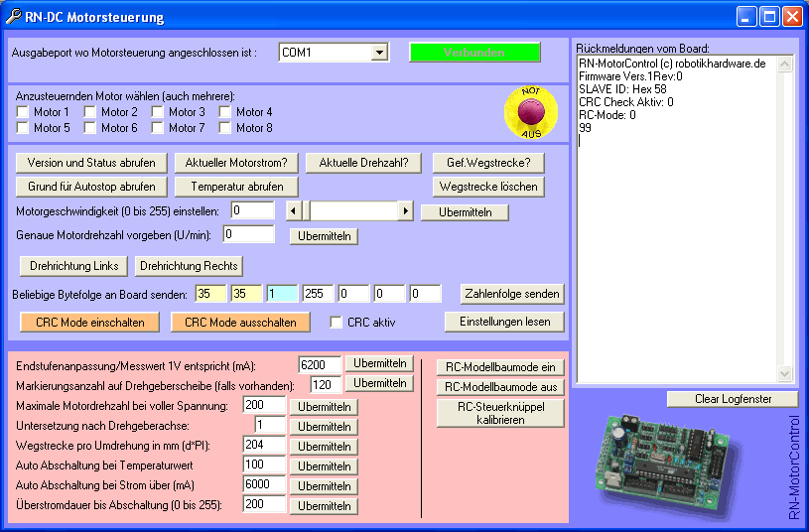Click the Genaue Motordrehzahl input field
This screenshot has width=809, height=532.
coord(248,234)
